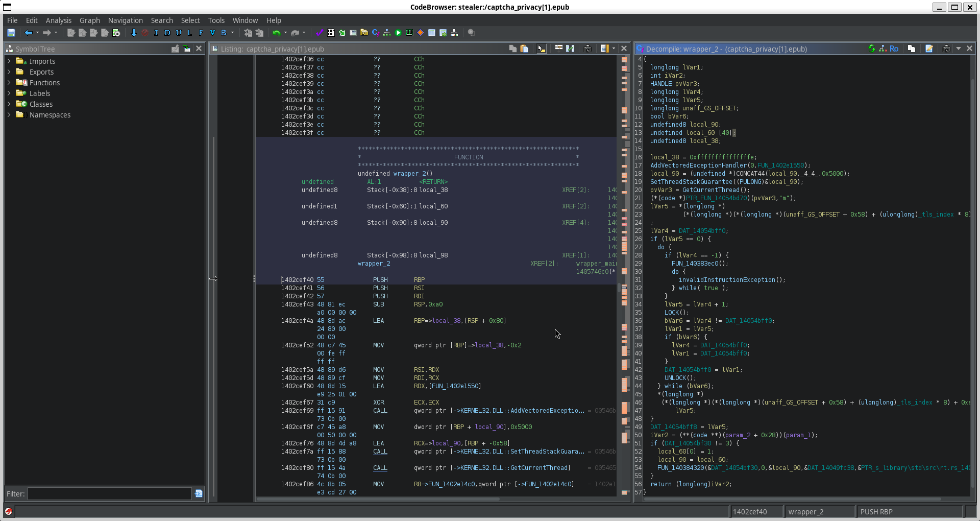The width and height of the screenshot is (980, 521).
Task: Save the program with the floppy disk icon
Action: coord(11,33)
